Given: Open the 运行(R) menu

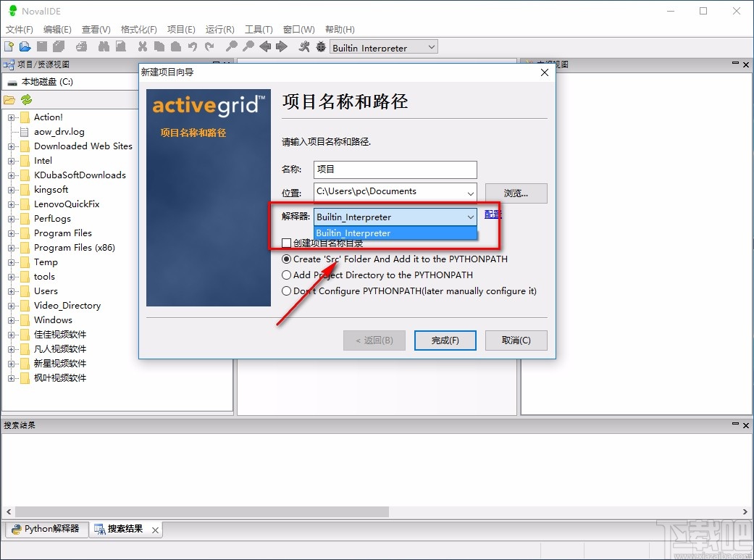Looking at the screenshot, I should pos(219,29).
